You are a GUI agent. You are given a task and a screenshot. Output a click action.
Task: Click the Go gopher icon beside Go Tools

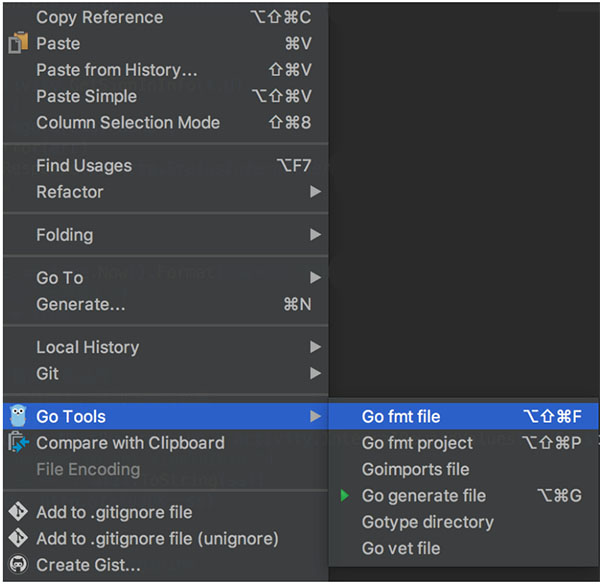click(x=17, y=416)
